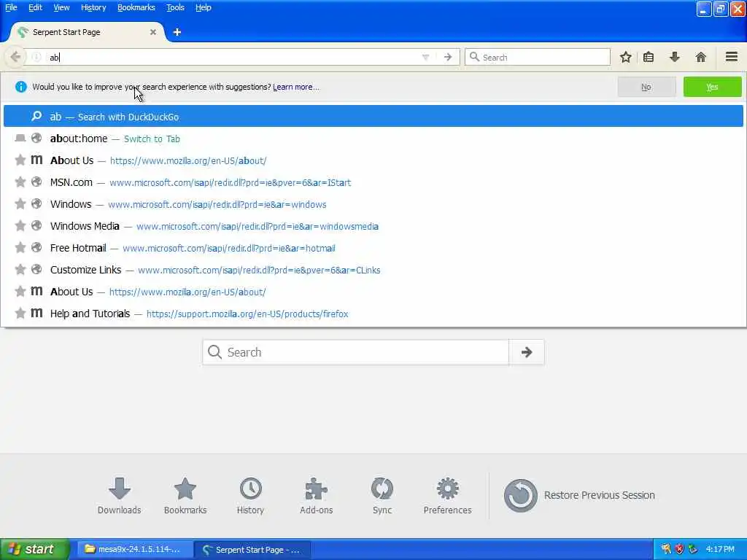This screenshot has height=560, width=747.
Task: Submit start page search arrow button
Action: point(527,352)
